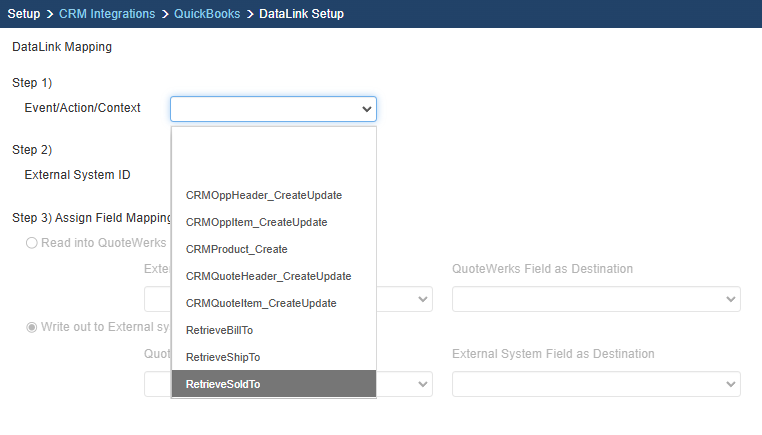Go to CRM Integrations breadcrumb

[107, 14]
